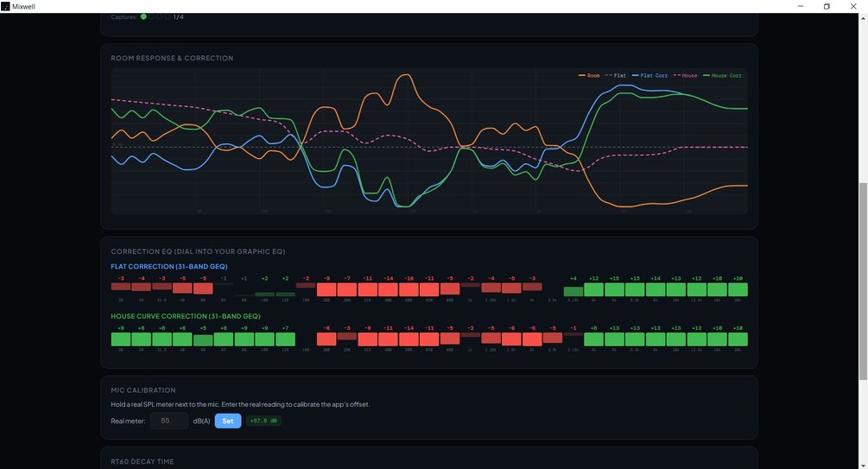This screenshot has width=868, height=469.
Task: Toggle the dashed Flat legend entry
Action: pyautogui.click(x=616, y=75)
